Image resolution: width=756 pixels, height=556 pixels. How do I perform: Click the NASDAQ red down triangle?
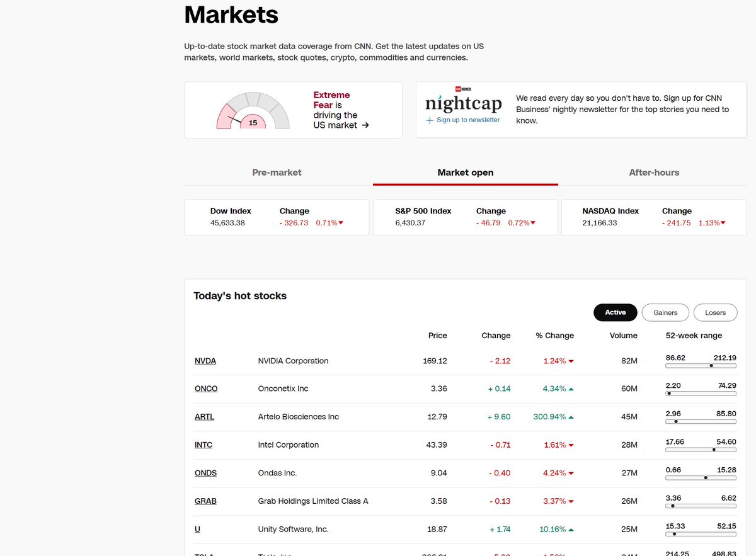(723, 223)
